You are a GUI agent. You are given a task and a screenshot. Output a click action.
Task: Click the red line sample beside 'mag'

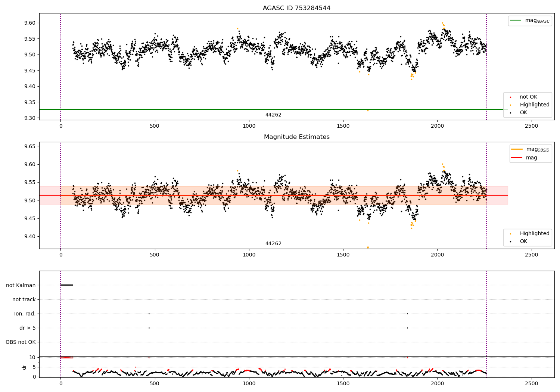click(517, 158)
